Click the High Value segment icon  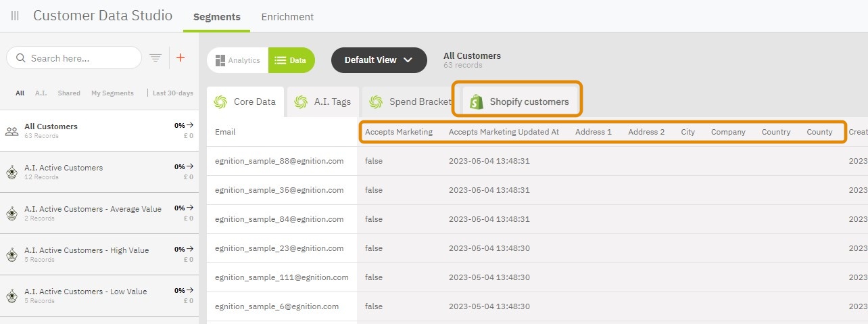click(11, 255)
